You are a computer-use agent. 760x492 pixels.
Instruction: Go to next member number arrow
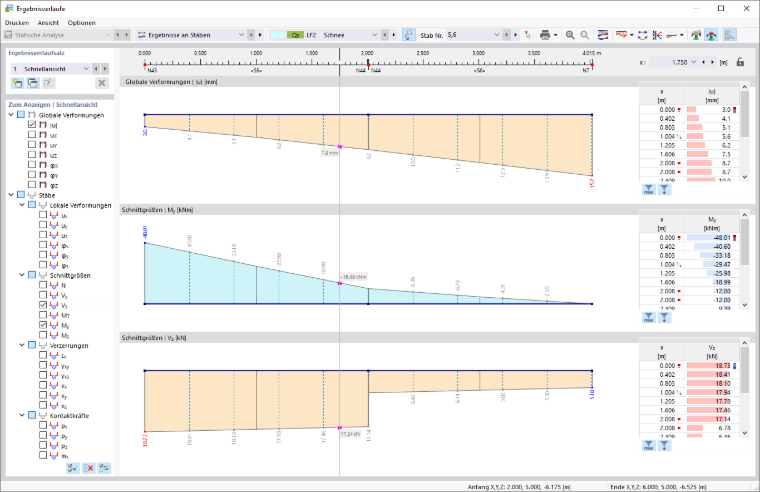point(515,35)
